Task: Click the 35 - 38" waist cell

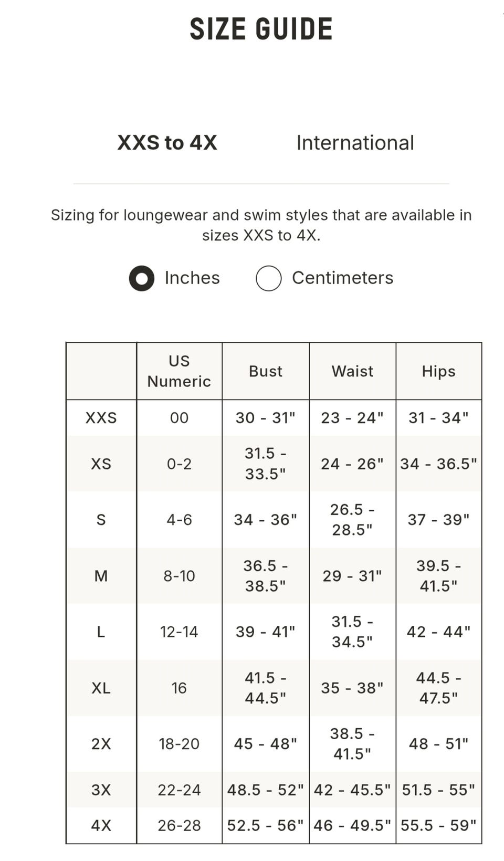Action: (352, 688)
